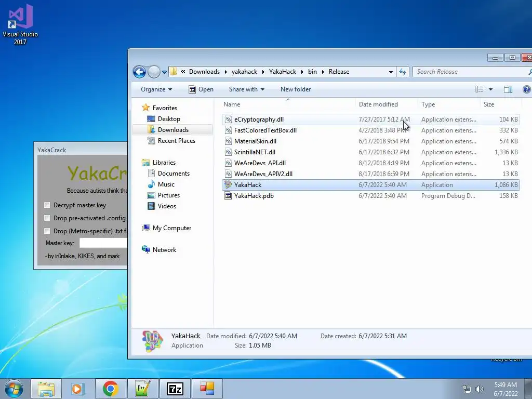Select Libraries in navigation pane
The width and height of the screenshot is (532, 399).
pos(159,163)
